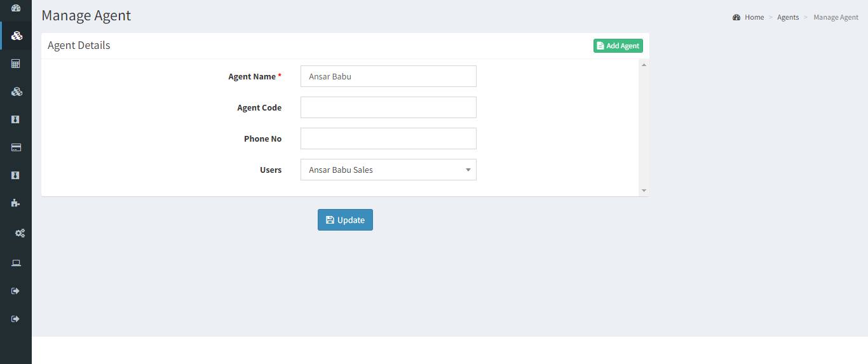Click the floppy disk icon on Update
868x364 pixels.
(330, 220)
